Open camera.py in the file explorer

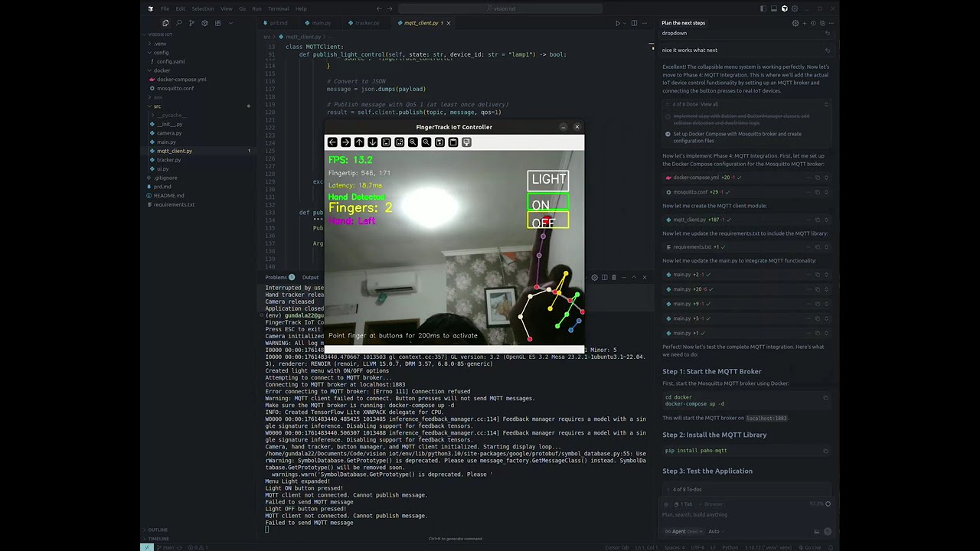(x=169, y=133)
